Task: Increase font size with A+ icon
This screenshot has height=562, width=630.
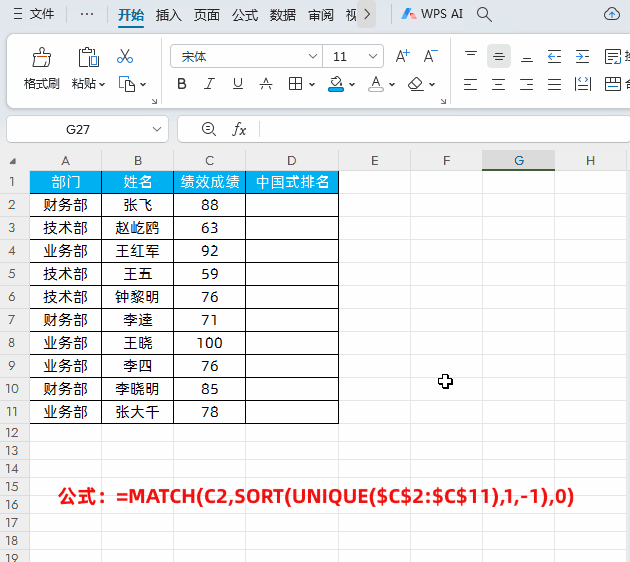Action: 403,56
